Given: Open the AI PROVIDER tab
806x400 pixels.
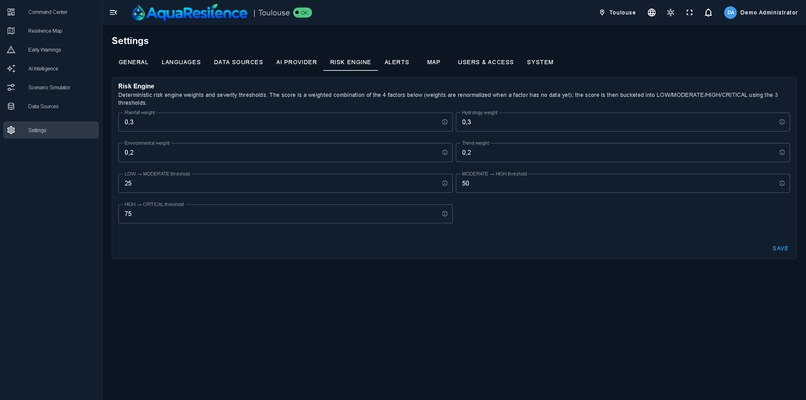Looking at the screenshot, I should coord(296,62).
